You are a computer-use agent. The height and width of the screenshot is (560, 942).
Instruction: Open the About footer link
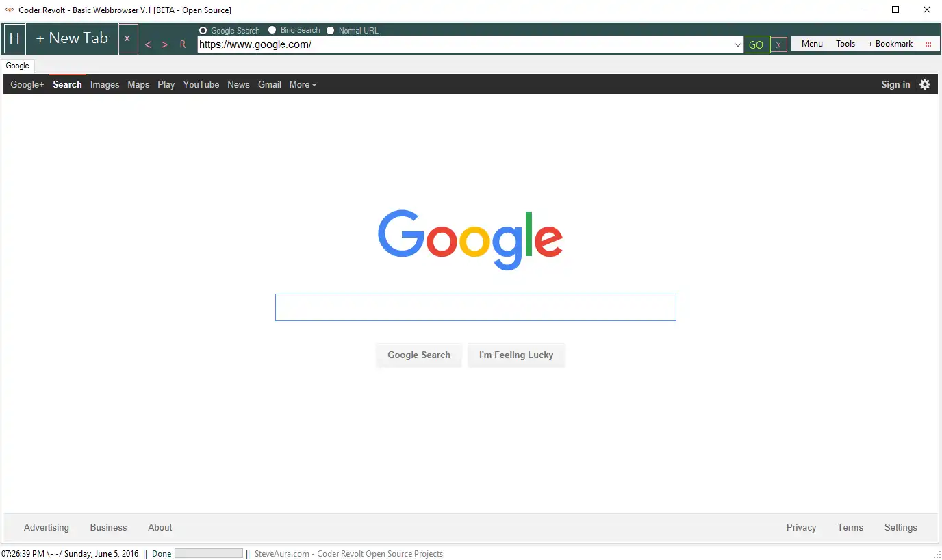tap(160, 527)
